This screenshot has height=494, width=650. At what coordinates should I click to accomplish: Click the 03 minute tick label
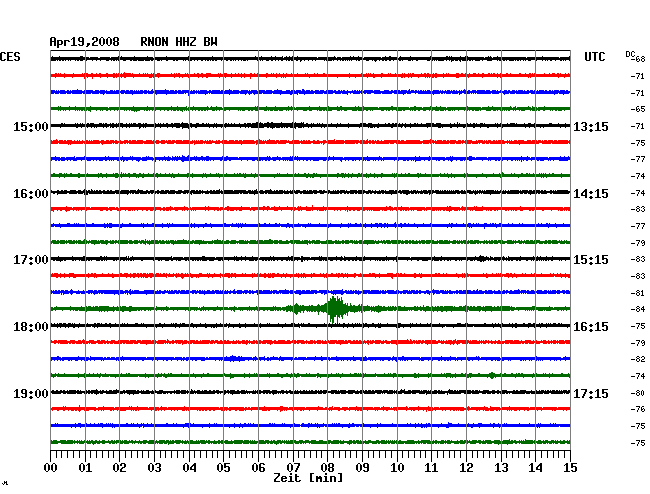(x=155, y=467)
